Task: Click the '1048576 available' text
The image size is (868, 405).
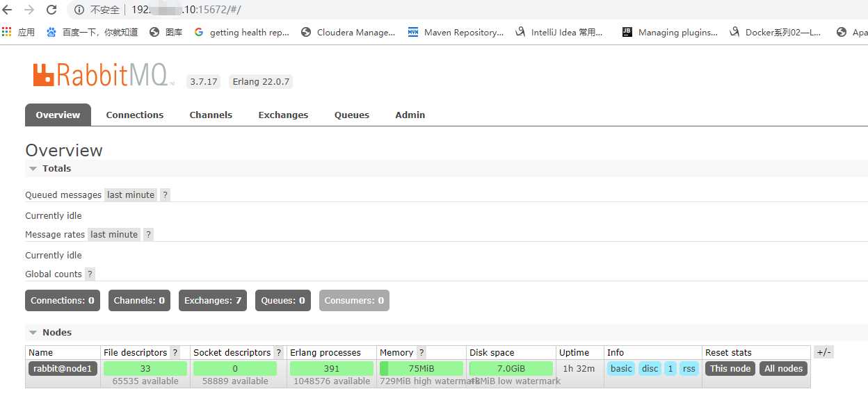Action: coord(332,381)
